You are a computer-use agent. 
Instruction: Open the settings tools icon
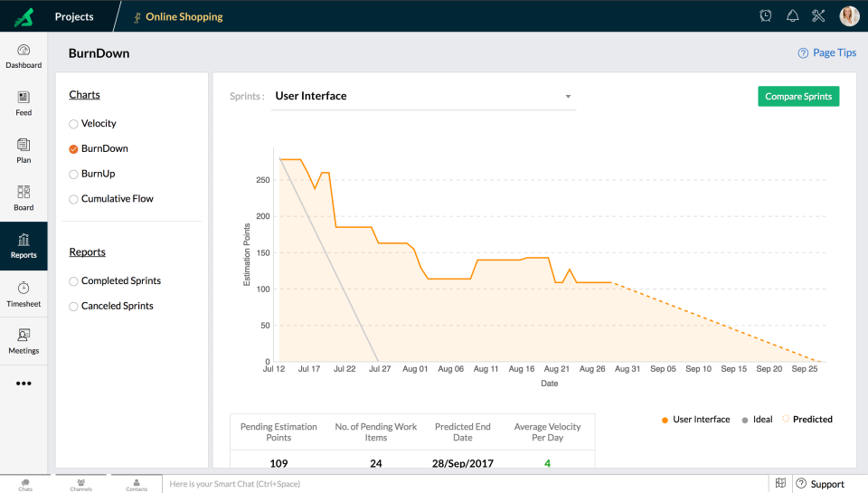(818, 16)
